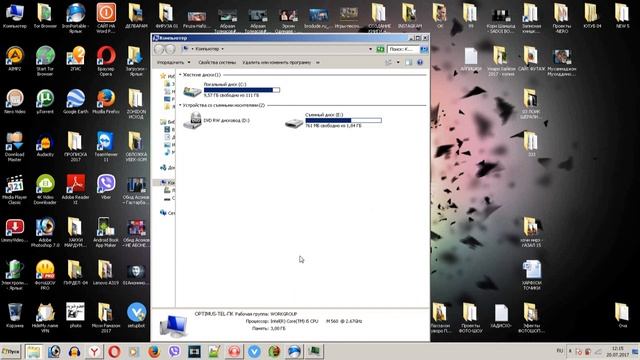This screenshot has height=360, width=640.
Task: Click the Yandex browser taskbar icon
Action: 94,351
